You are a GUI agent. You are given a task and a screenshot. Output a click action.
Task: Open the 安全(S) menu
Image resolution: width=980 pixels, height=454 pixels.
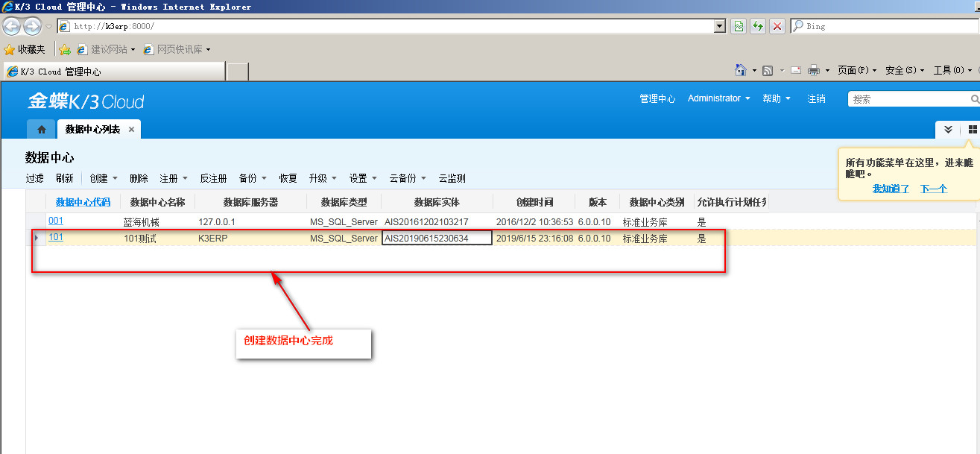pyautogui.click(x=905, y=70)
